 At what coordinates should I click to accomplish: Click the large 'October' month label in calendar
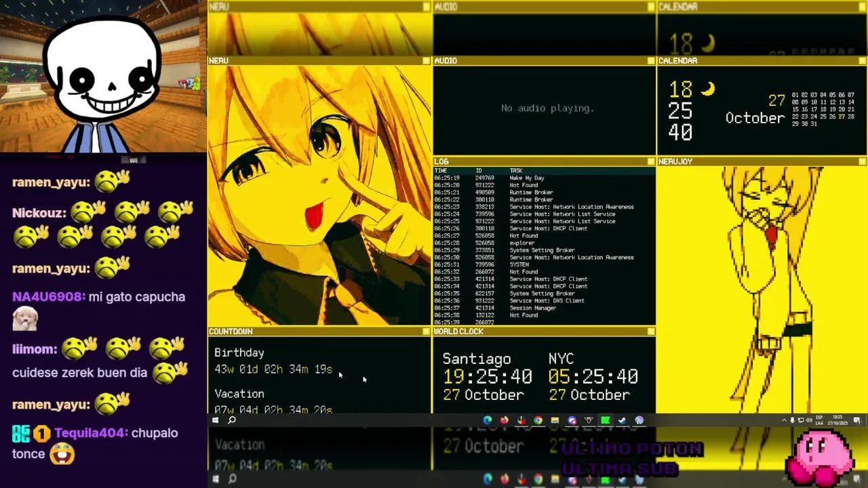tap(755, 118)
